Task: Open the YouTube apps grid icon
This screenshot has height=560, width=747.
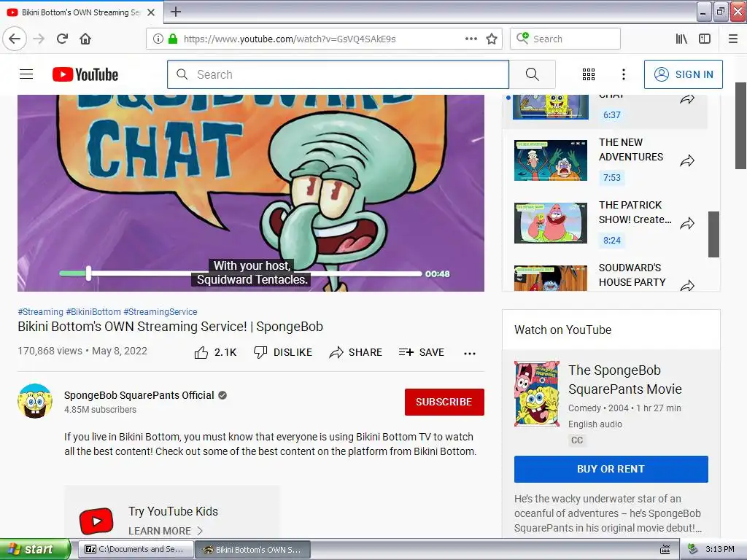Action: pos(589,74)
